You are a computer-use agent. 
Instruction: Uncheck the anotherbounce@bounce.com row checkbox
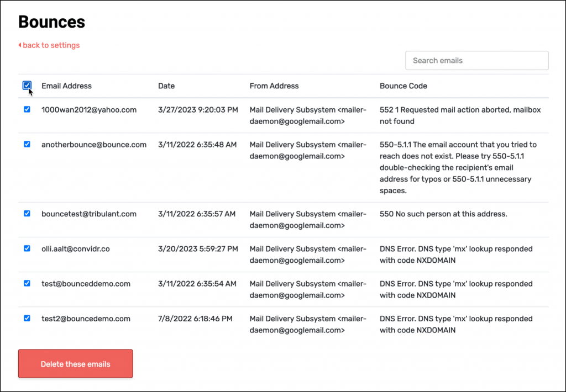(x=27, y=144)
